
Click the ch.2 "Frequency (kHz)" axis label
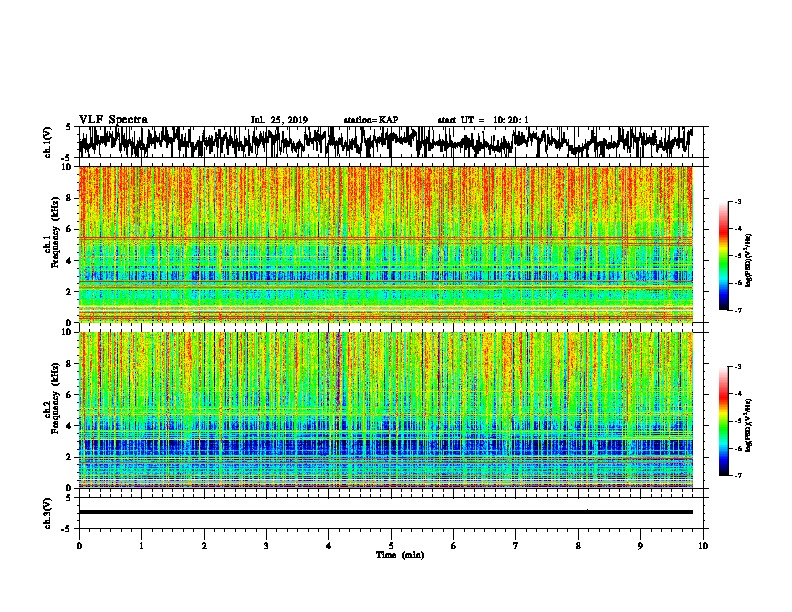(55, 398)
